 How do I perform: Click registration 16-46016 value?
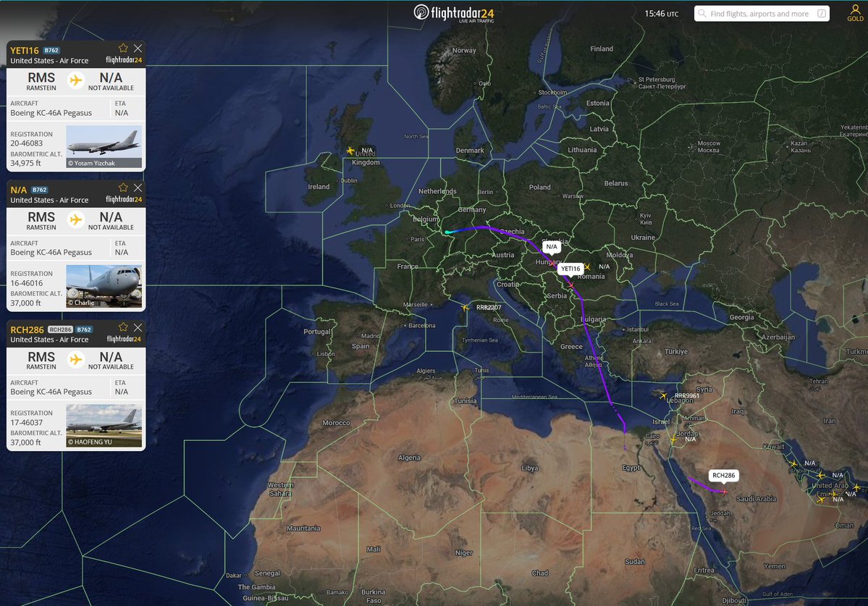[x=27, y=283]
